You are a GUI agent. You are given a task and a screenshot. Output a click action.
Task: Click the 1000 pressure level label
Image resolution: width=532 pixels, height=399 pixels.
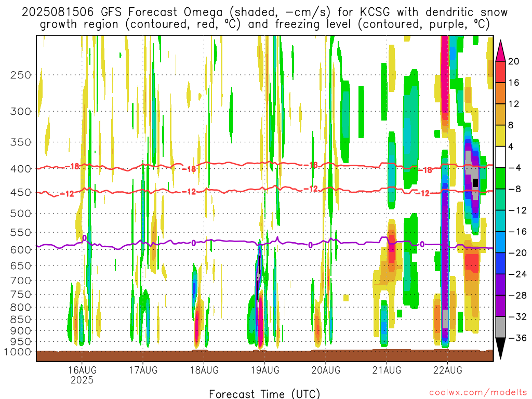click(18, 352)
